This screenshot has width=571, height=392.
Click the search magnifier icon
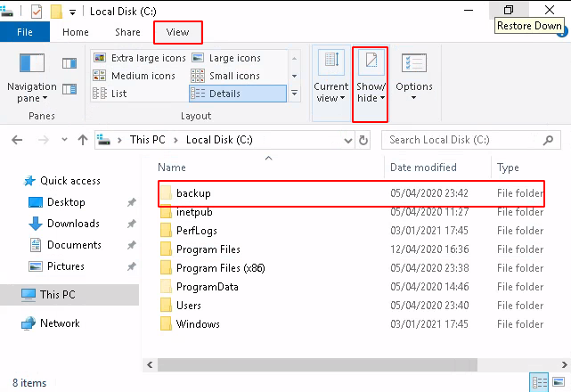coord(548,140)
